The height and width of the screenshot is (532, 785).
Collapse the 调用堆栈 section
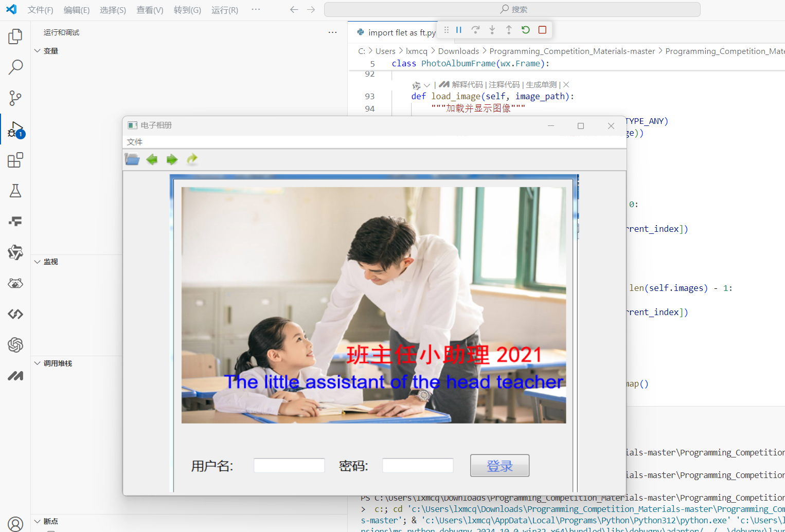37,363
